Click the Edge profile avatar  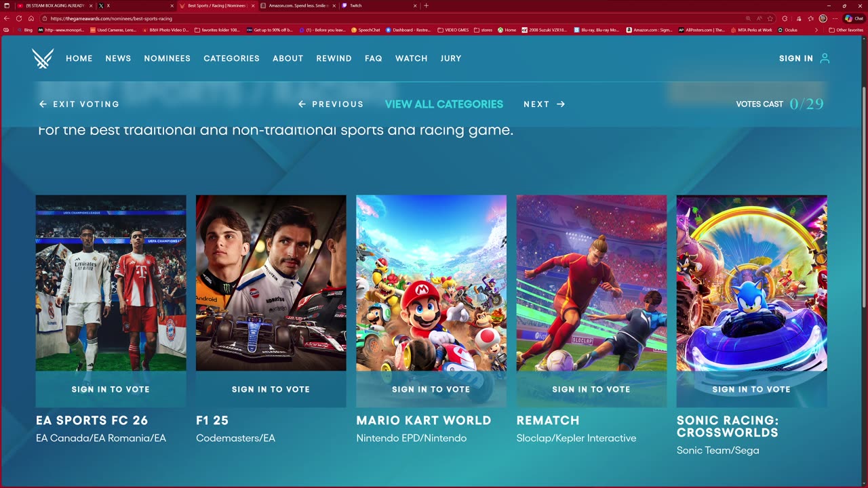[823, 18]
